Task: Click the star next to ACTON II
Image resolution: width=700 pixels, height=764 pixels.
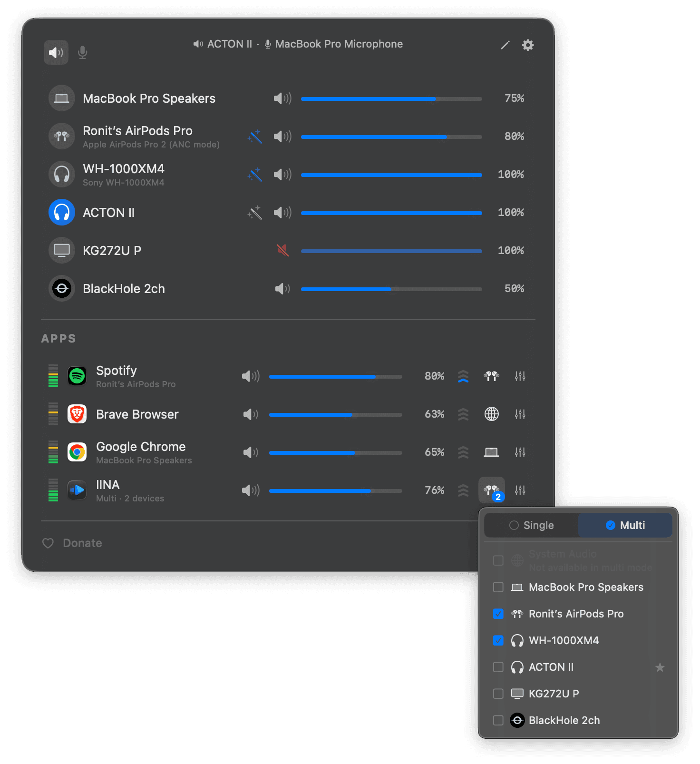Action: pyautogui.click(x=660, y=667)
